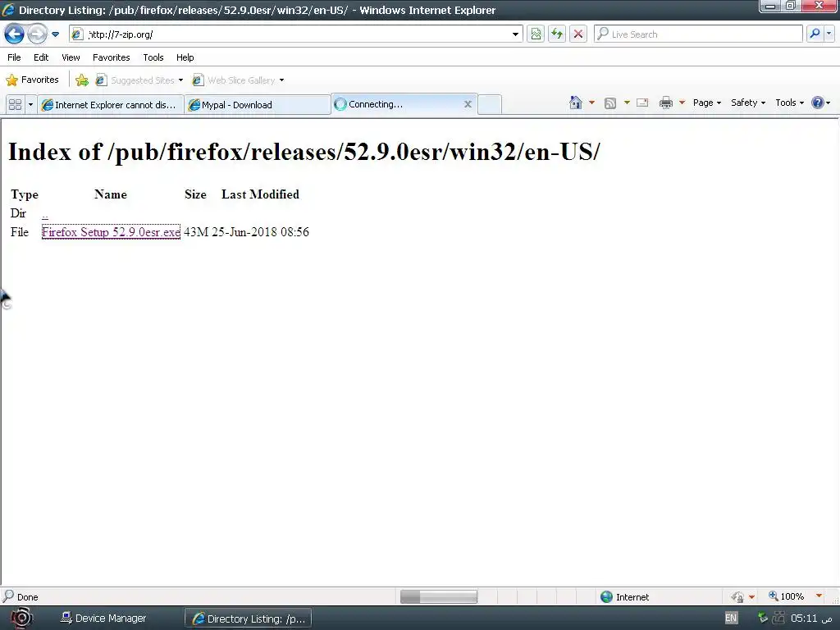This screenshot has height=630, width=840.
Task: Click the Read Mail icon
Action: pos(642,103)
